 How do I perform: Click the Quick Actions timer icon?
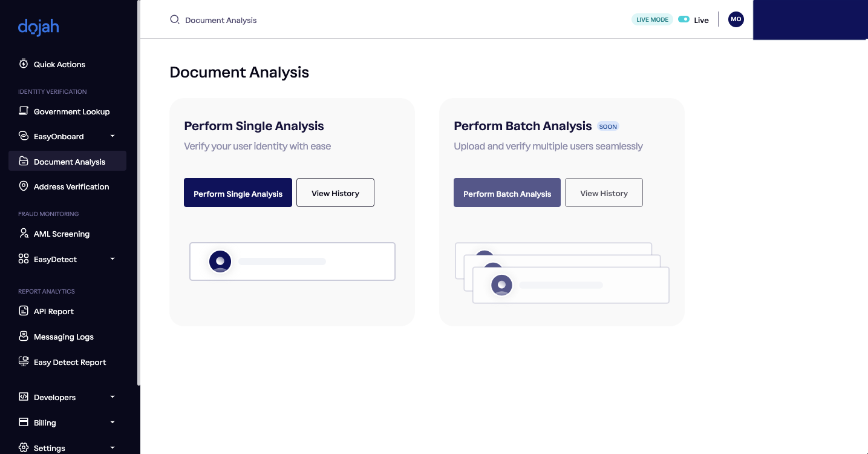(24, 64)
